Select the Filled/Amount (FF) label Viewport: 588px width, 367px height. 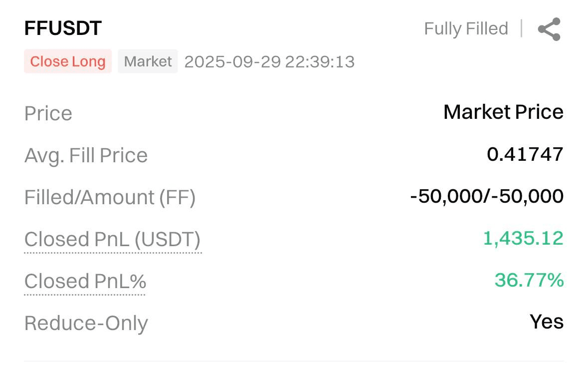point(110,197)
